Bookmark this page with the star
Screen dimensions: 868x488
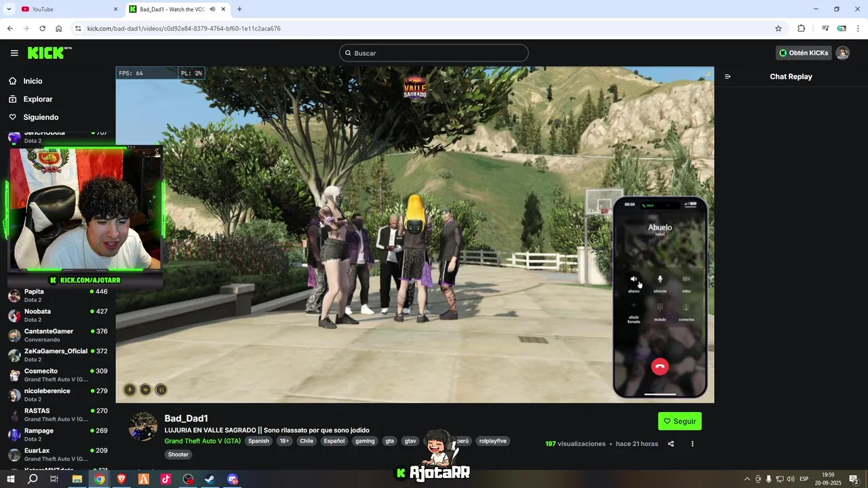[778, 28]
